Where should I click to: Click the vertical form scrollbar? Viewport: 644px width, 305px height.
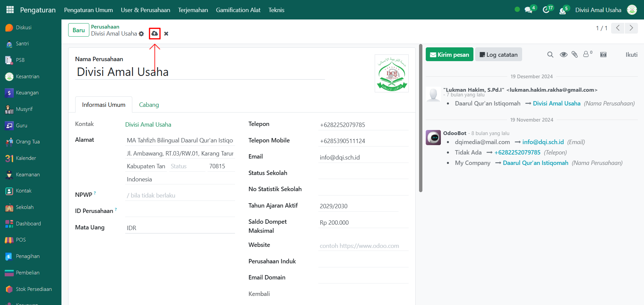420,118
